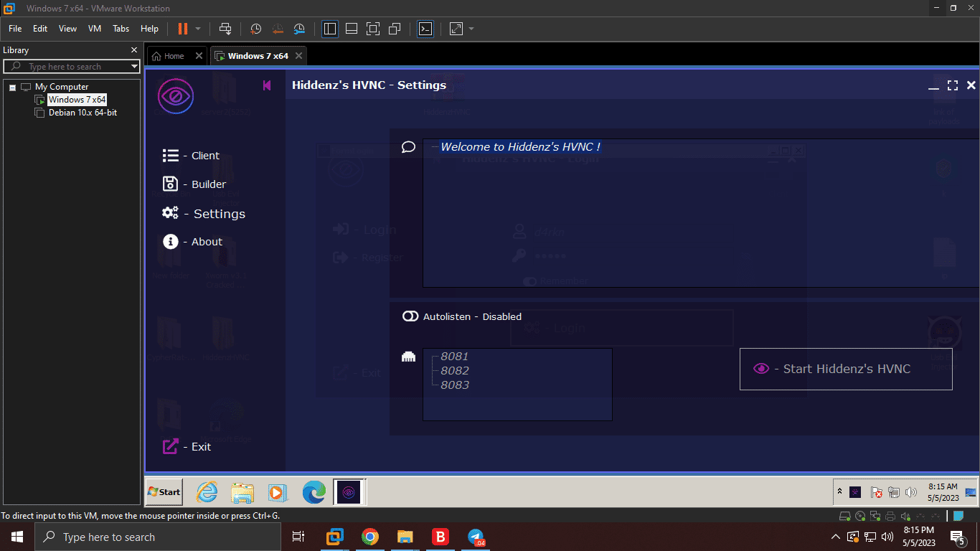Click the welcome message text field
Screen dimensions: 980x551
(520, 146)
